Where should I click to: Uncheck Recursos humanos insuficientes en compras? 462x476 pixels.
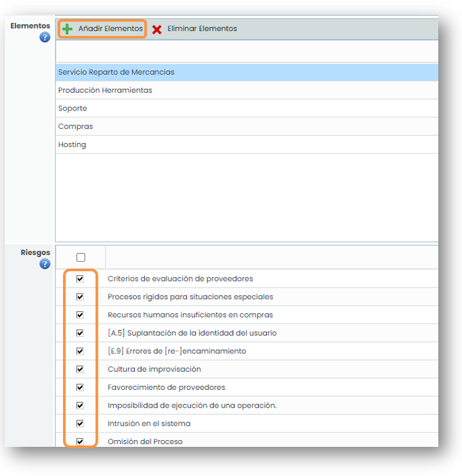(81, 315)
